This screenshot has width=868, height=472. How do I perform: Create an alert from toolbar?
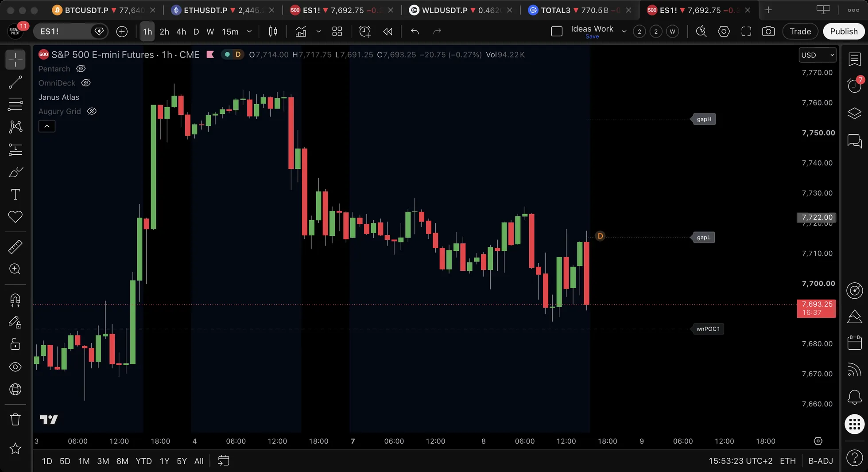365,31
